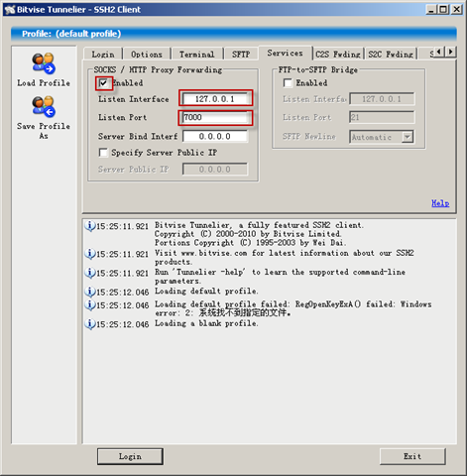Click log text 'Visit www.bitvise.com for latest information'
467x476 pixels.
tap(252, 253)
